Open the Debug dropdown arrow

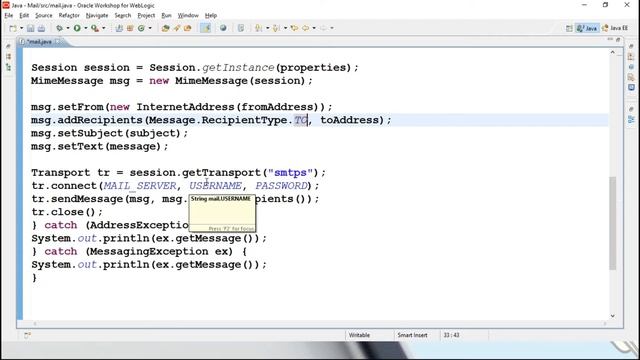click(x=68, y=28)
